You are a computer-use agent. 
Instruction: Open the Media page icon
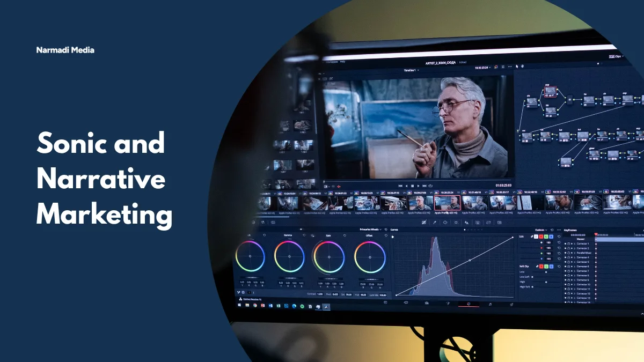coord(385,304)
